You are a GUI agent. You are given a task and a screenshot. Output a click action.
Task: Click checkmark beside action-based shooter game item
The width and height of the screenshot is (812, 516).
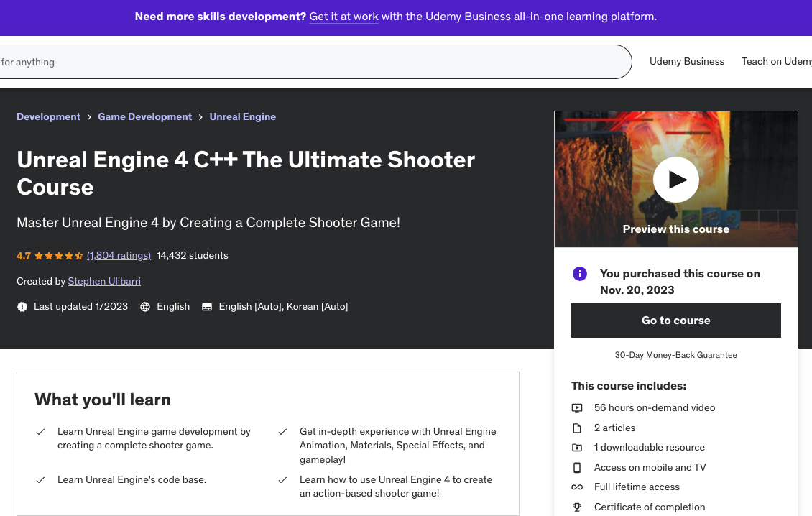pos(282,480)
